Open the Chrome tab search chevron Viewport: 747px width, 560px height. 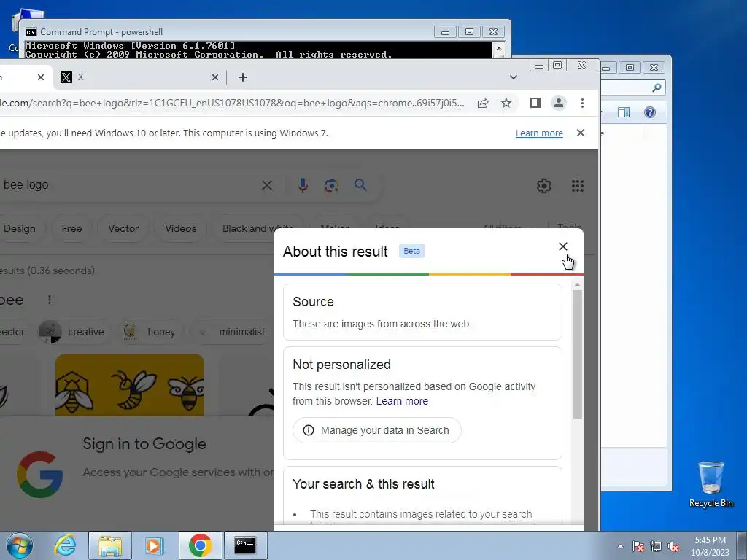click(x=513, y=77)
